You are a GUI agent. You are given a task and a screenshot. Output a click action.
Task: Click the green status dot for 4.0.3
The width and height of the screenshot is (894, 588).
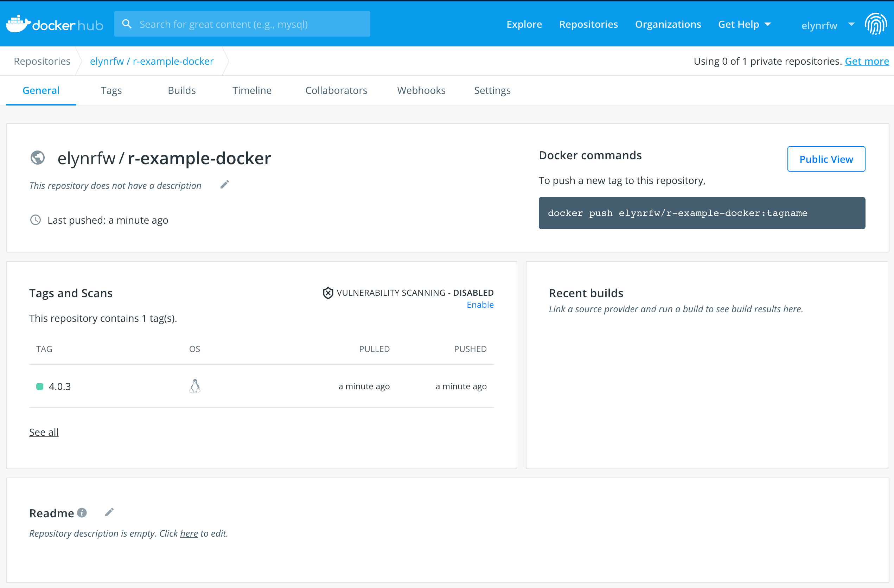click(39, 386)
